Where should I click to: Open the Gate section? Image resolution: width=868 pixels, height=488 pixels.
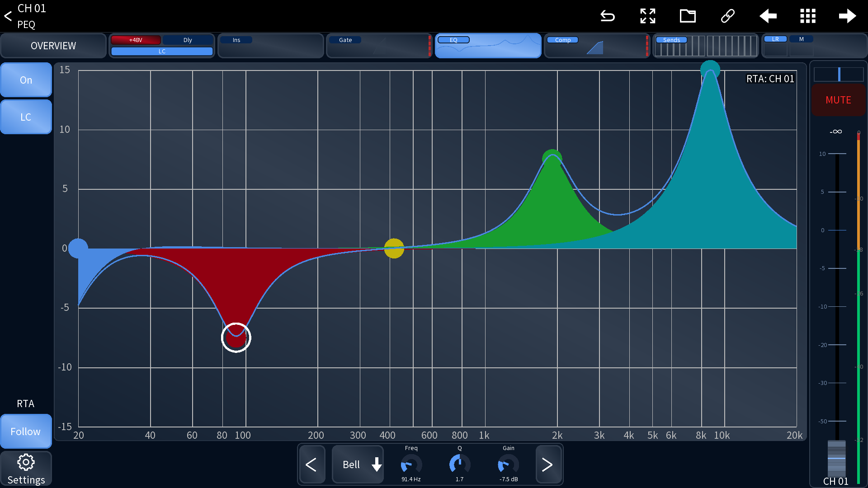click(379, 46)
